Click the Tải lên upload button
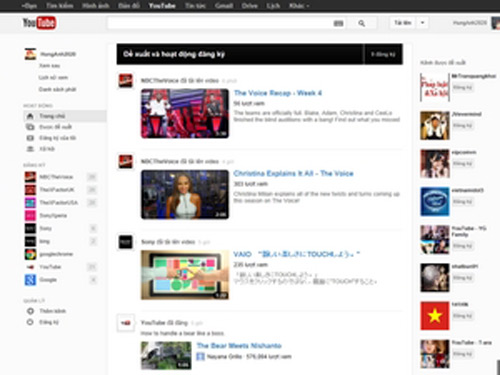 tap(403, 23)
